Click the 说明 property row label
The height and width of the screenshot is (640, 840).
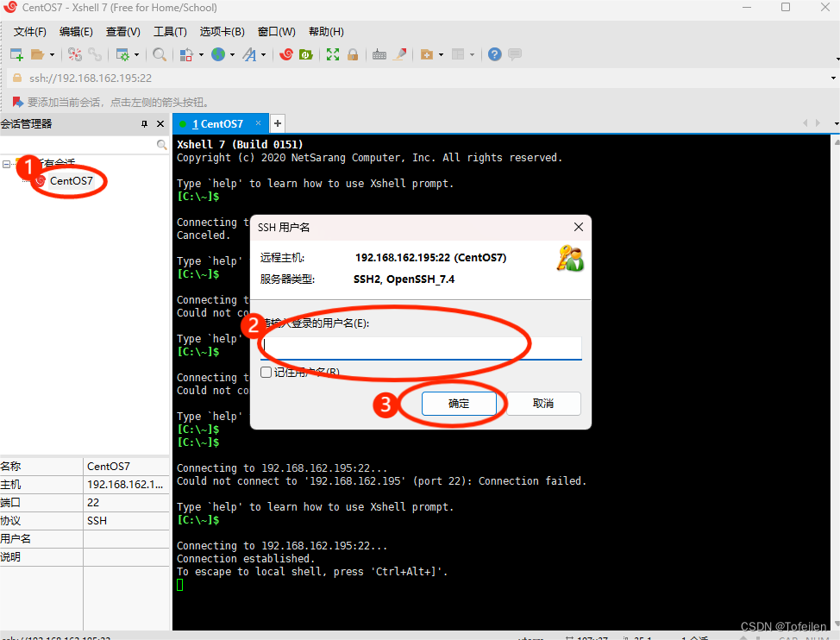(10, 557)
